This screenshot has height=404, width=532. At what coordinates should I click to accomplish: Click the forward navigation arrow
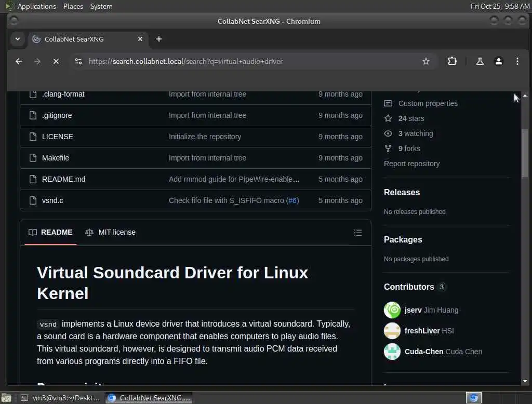pos(37,61)
